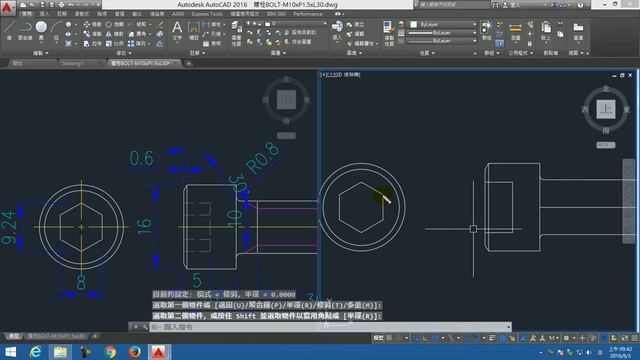Click the Help question mark icon

(x=580, y=5)
